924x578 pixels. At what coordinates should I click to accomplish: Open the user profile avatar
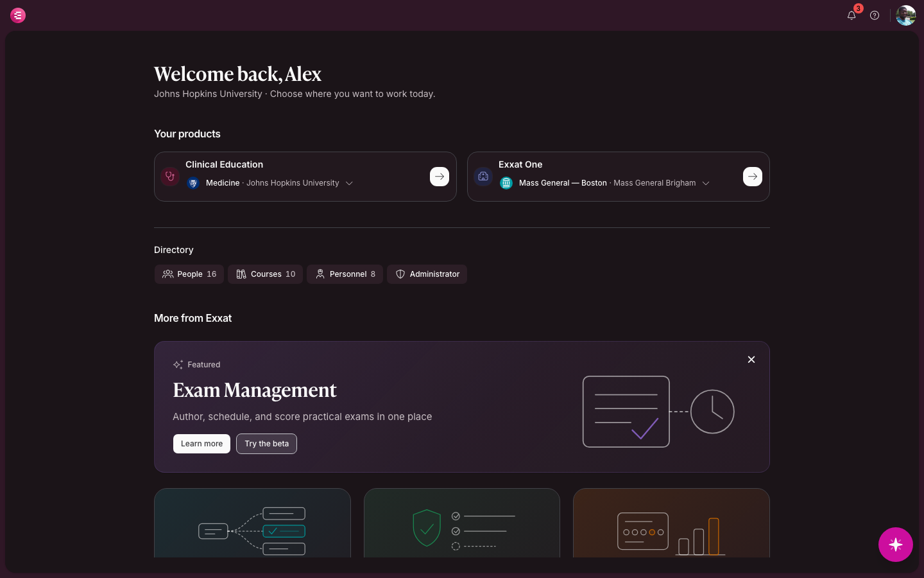(x=906, y=15)
